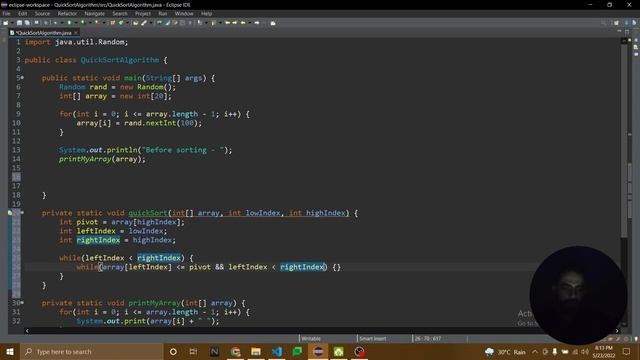Click the Open Type toolbar icon
640x360 pixels.
pyautogui.click(x=136, y=23)
